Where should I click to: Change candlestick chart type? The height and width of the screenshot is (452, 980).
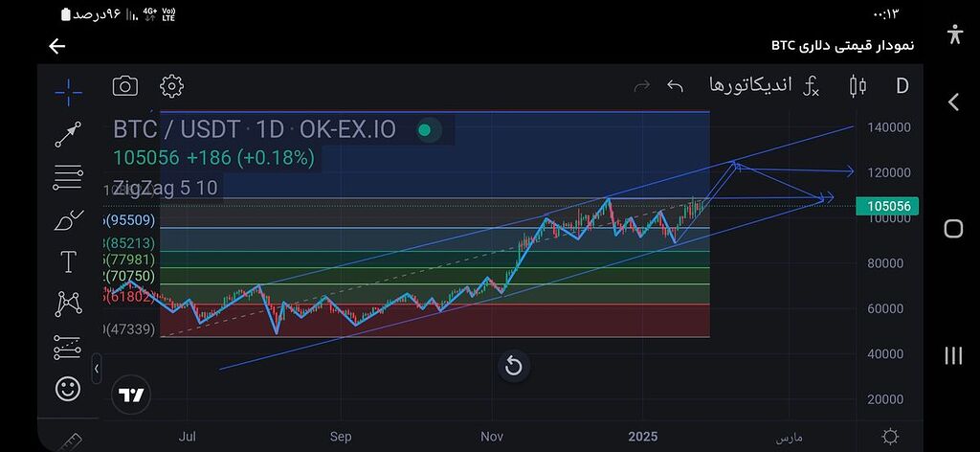pyautogui.click(x=857, y=86)
